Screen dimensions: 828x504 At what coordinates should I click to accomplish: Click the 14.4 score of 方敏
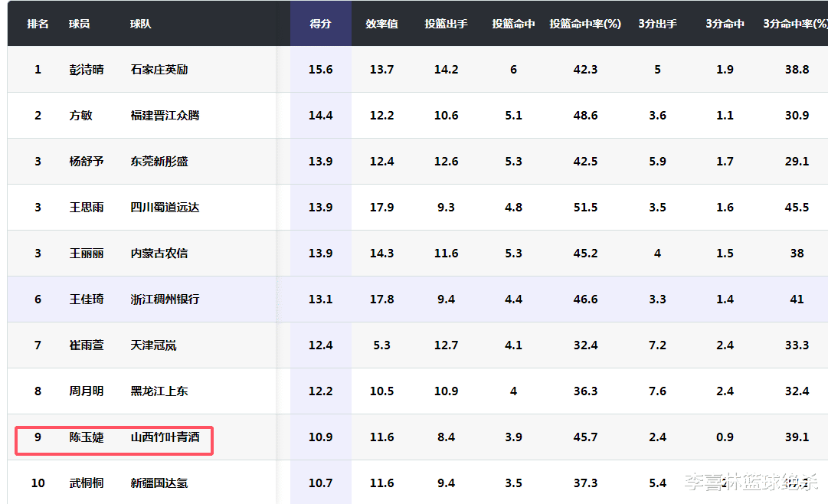point(320,116)
